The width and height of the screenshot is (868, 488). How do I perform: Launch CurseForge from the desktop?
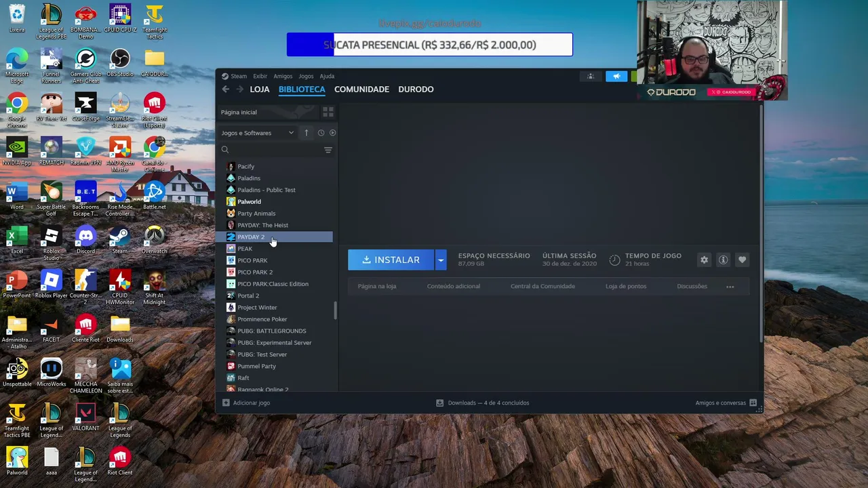pyautogui.click(x=85, y=108)
